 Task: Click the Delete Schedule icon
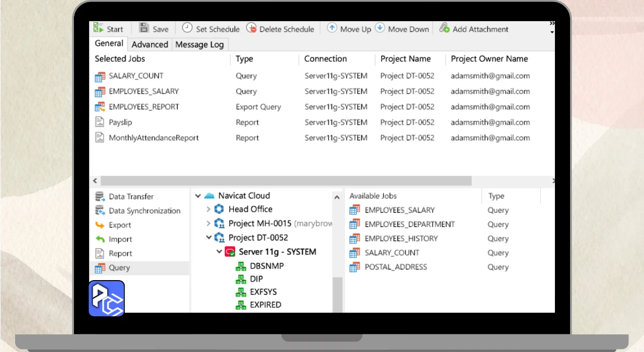[x=251, y=28]
